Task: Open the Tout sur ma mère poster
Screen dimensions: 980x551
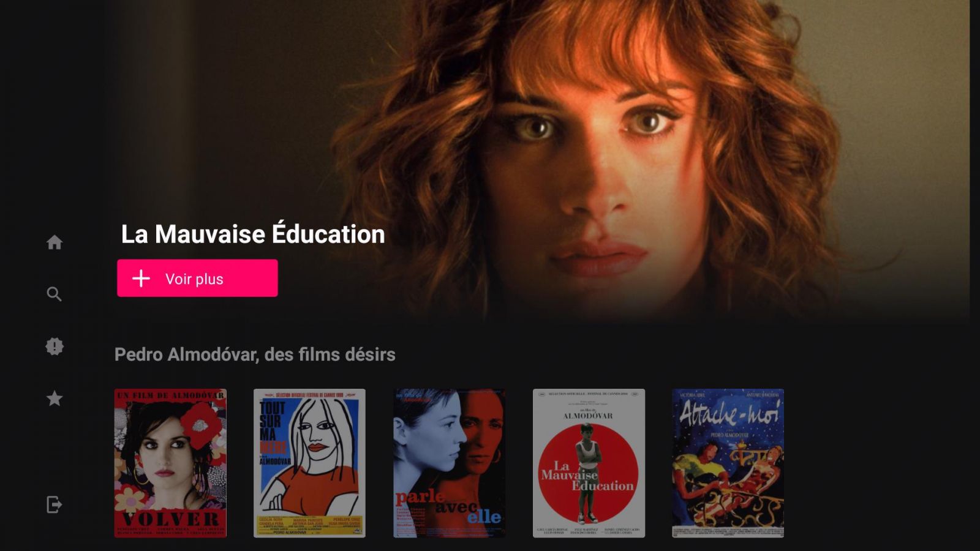Action: [x=309, y=463]
